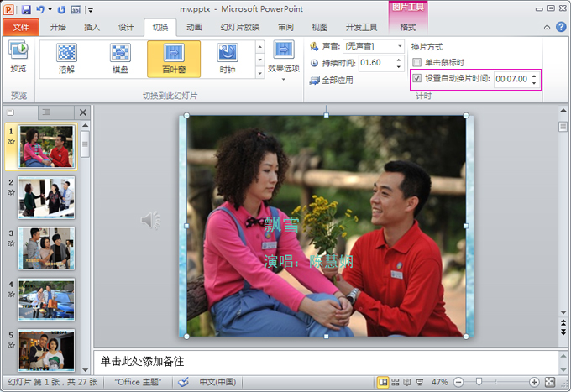
Task: Click the PowerPoint application icon
Action: [x=8, y=10]
